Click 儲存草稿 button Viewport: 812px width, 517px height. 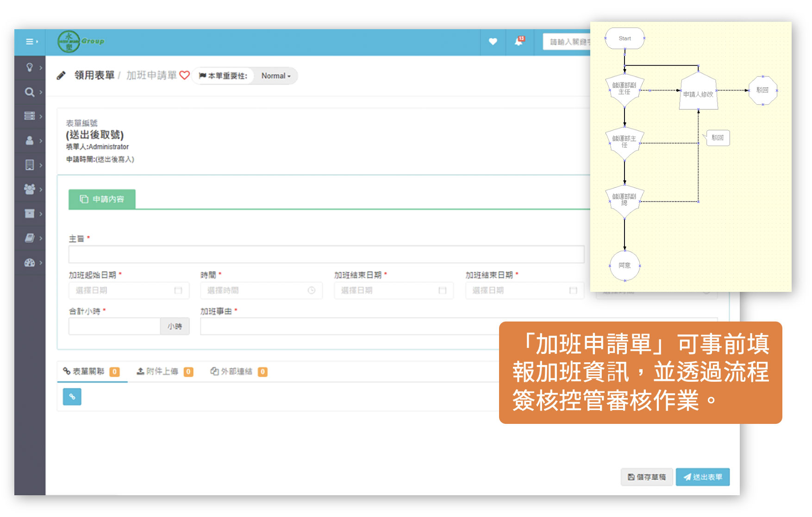pos(647,477)
